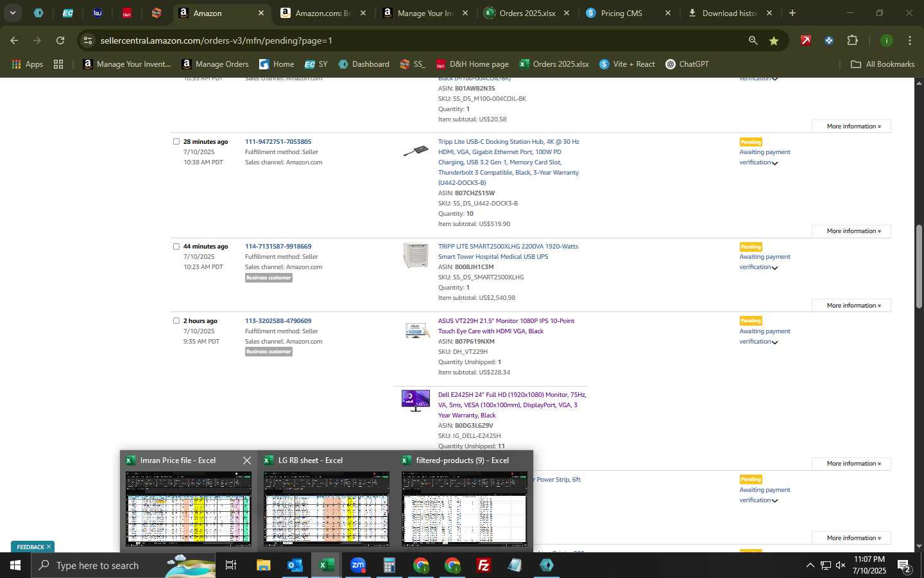
Task: Select the checkbox for order 113-3202588-4790609
Action: 176,320
